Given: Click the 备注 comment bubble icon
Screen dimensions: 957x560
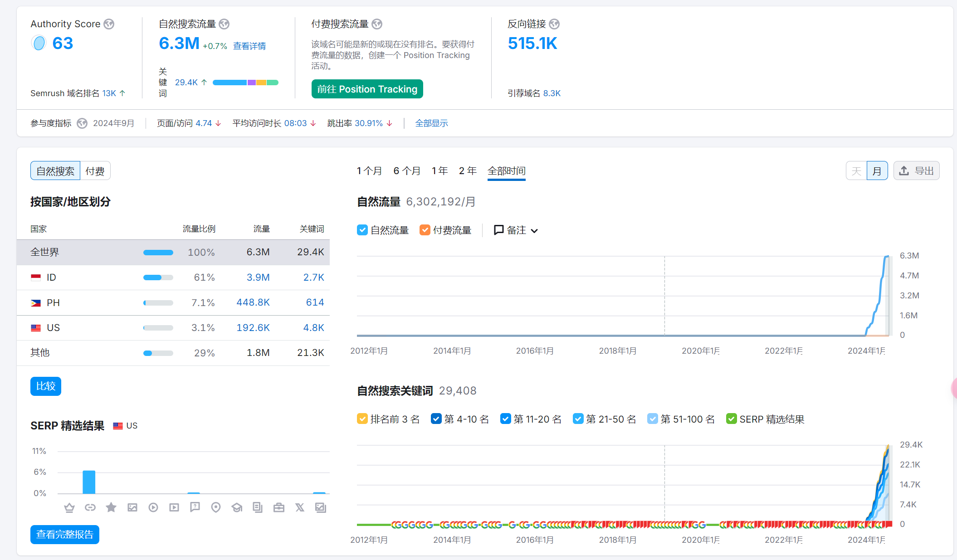Looking at the screenshot, I should coord(499,230).
